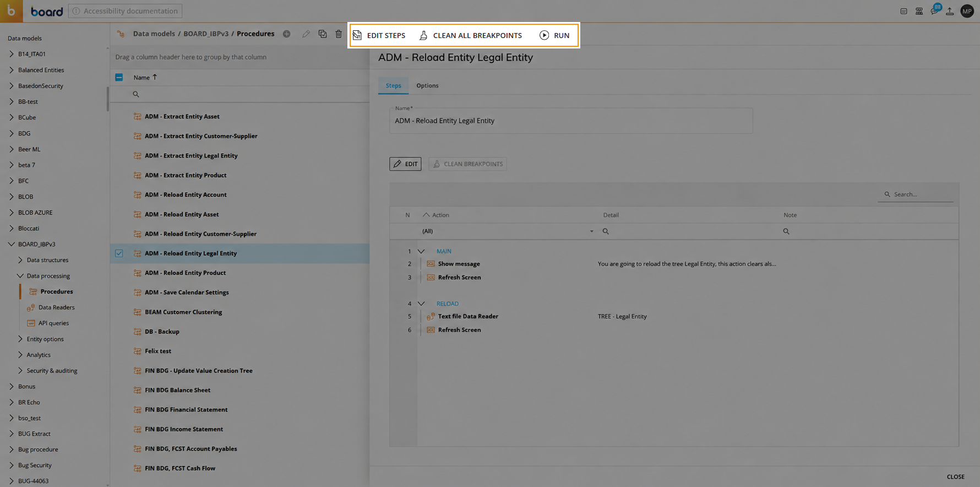
Task: Click the upload icon in top bar
Action: click(950, 11)
